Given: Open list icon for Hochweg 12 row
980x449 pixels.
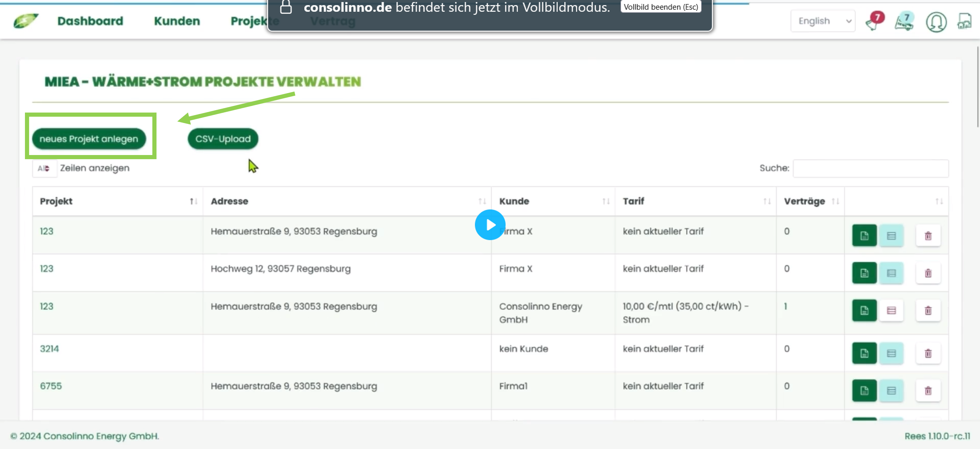Looking at the screenshot, I should (891, 273).
